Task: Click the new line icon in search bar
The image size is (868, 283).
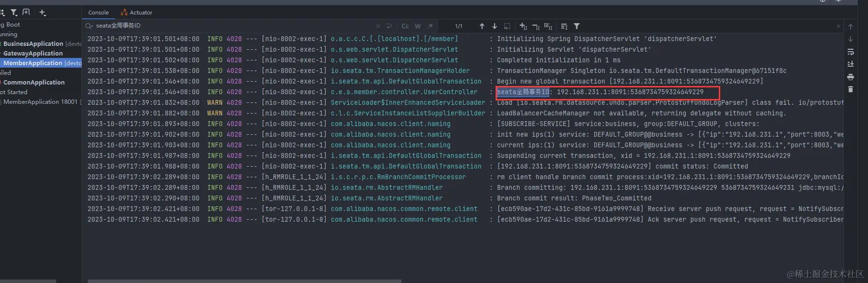Action: [389, 26]
